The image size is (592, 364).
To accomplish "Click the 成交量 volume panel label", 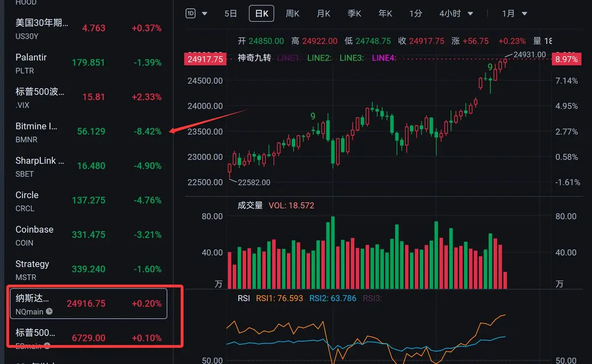I will 250,205.
